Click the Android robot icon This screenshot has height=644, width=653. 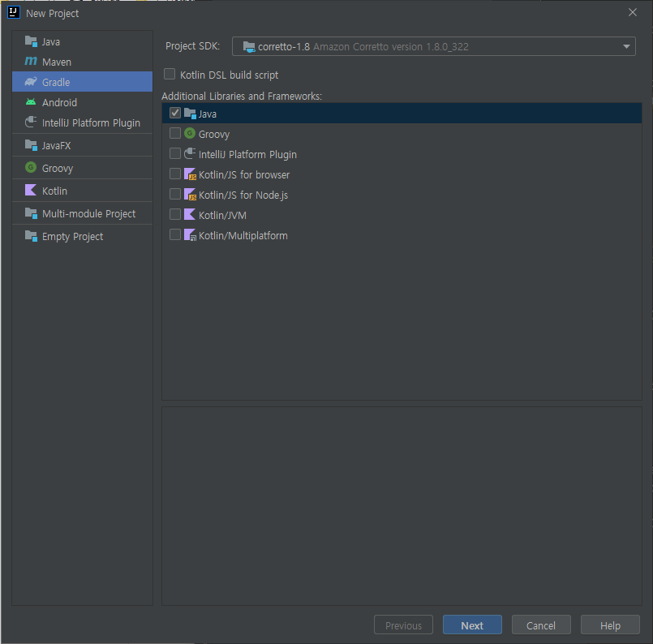pyautogui.click(x=31, y=102)
